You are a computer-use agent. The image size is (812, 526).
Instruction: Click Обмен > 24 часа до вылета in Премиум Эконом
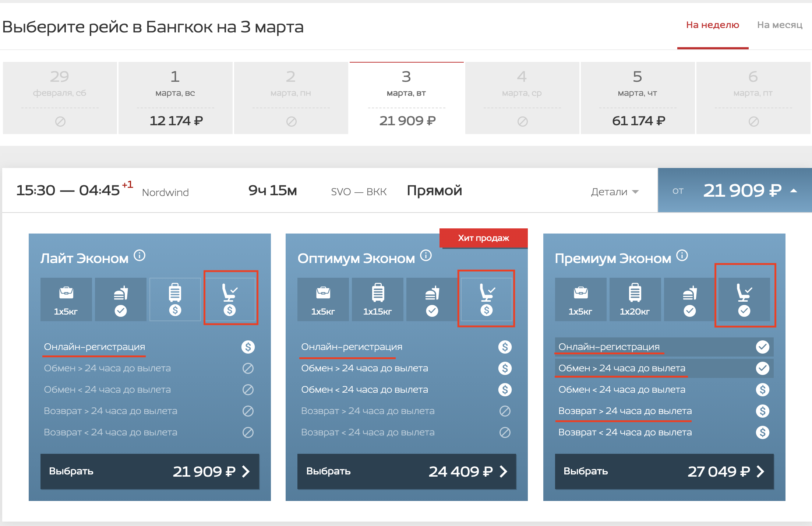click(x=622, y=368)
